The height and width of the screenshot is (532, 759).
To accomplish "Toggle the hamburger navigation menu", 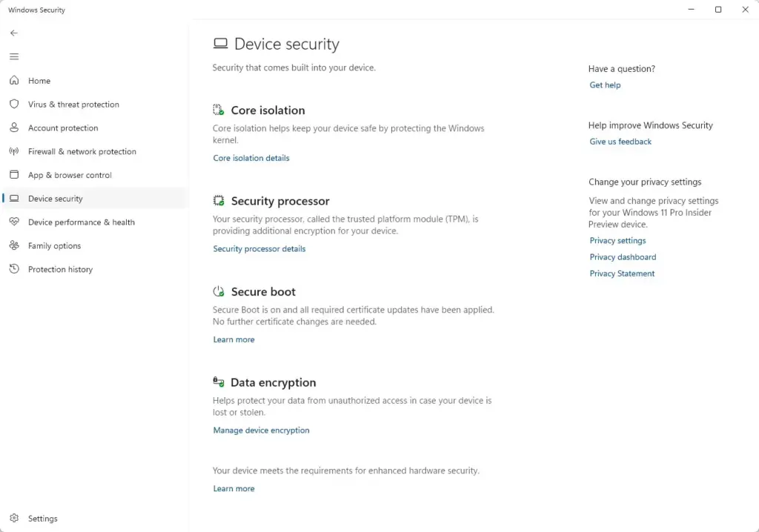I will [14, 56].
